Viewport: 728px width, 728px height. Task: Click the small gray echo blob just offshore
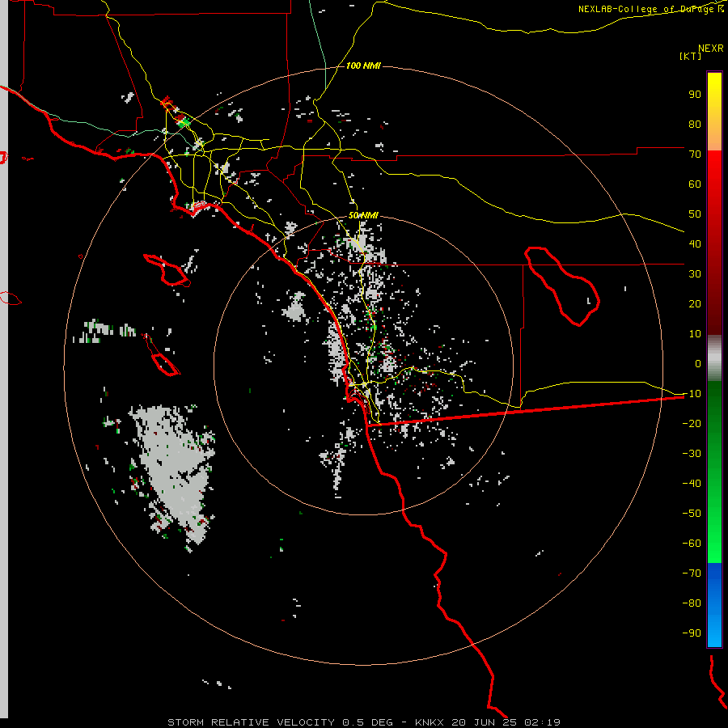click(x=295, y=307)
